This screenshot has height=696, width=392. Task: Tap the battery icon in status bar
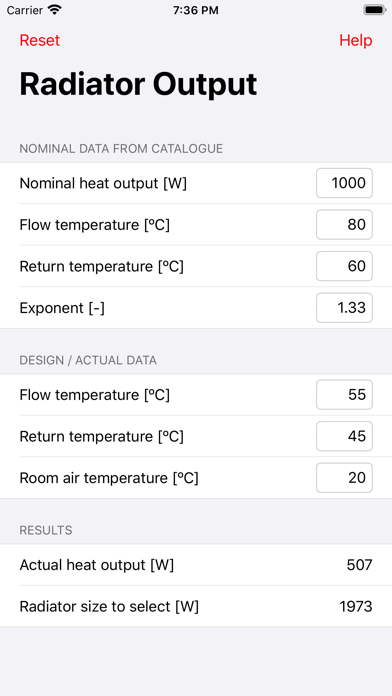point(375,10)
